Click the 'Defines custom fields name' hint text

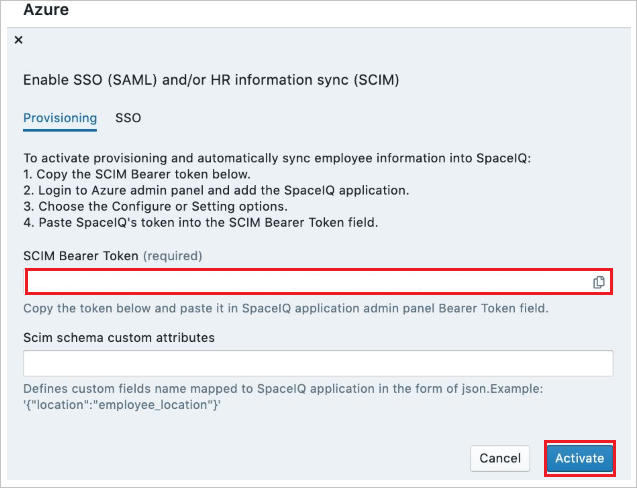pyautogui.click(x=283, y=389)
